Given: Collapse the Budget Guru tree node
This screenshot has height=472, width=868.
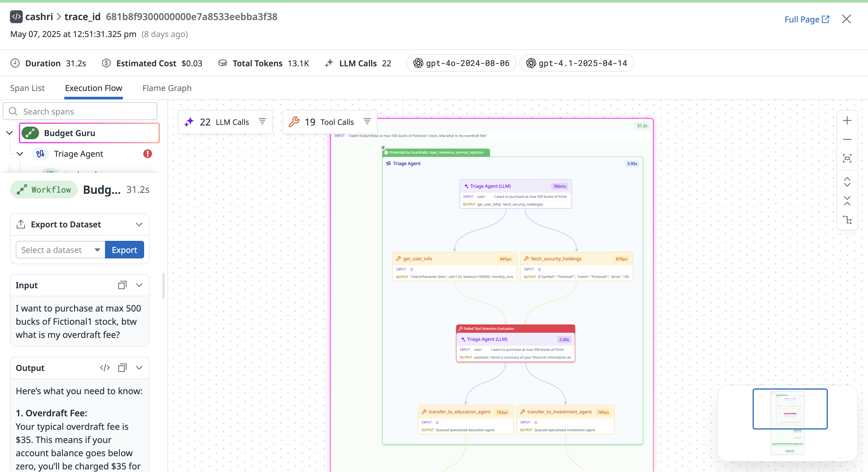Looking at the screenshot, I should pyautogui.click(x=9, y=133).
